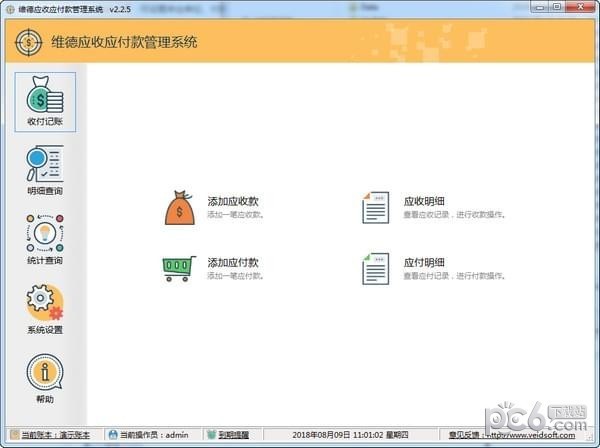
Task: Click the green shopping cart 添加应付款 icon
Action: [x=179, y=269]
